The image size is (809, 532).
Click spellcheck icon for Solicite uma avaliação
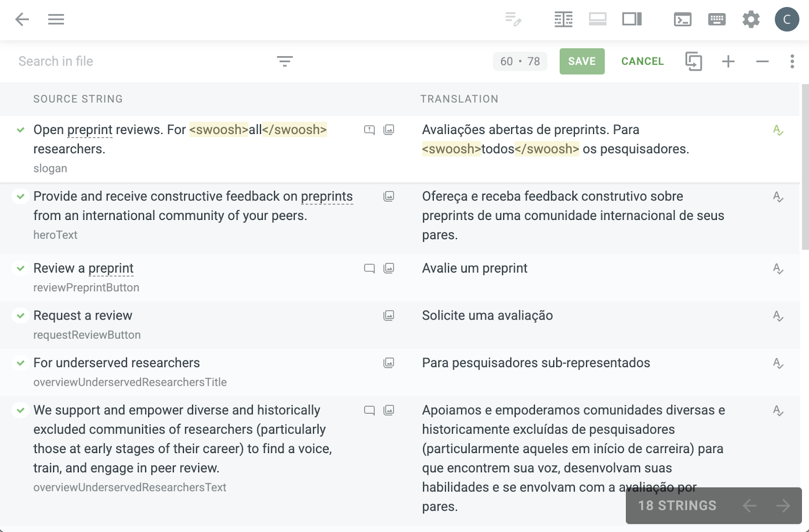point(778,317)
